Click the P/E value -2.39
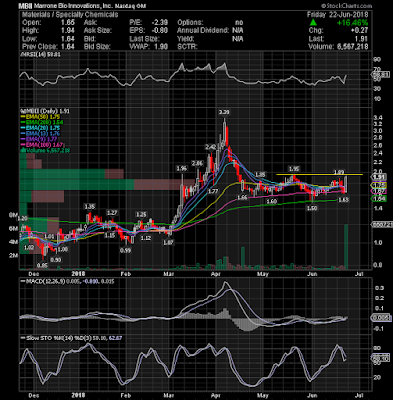This screenshot has height=400, width=393. pyautogui.click(x=159, y=23)
